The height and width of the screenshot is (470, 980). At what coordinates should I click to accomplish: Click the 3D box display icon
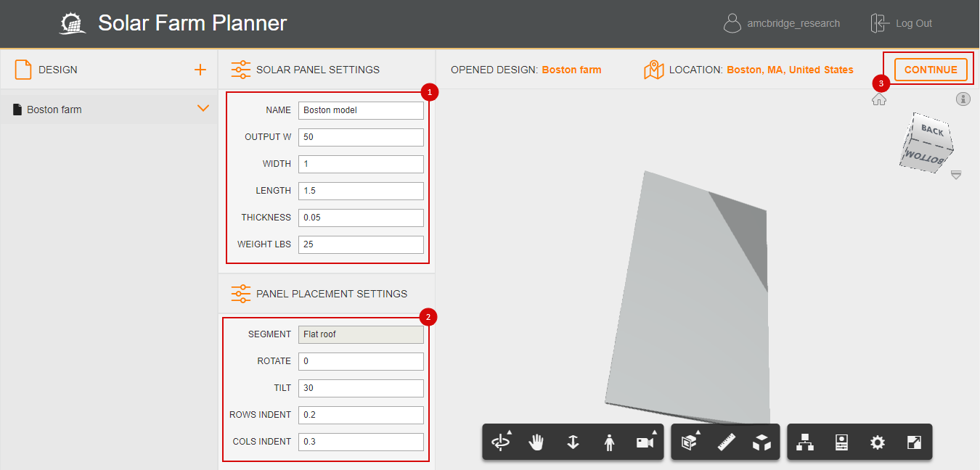click(x=761, y=442)
